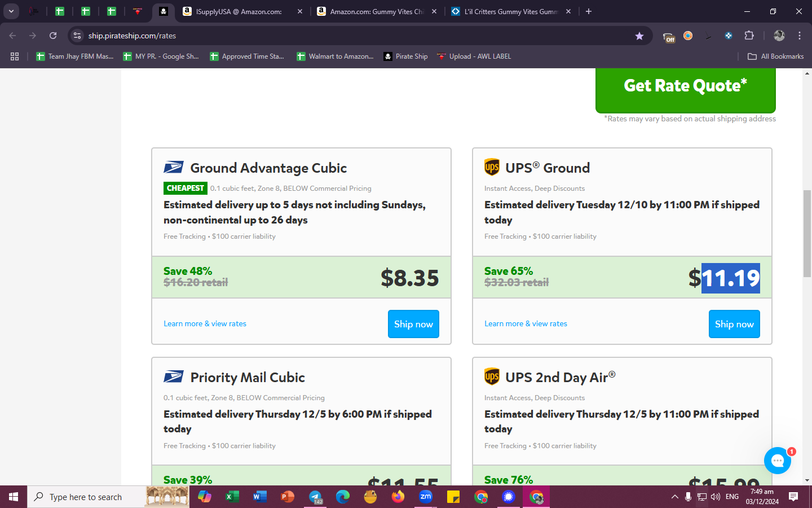Open the Chrome Extensions puzzle menu
The image size is (812, 508).
pos(749,36)
